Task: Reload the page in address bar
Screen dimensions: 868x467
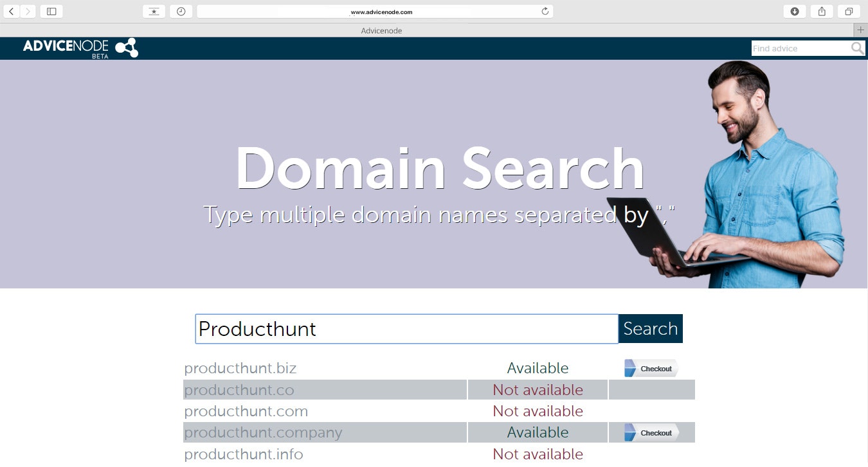Action: pyautogui.click(x=545, y=11)
